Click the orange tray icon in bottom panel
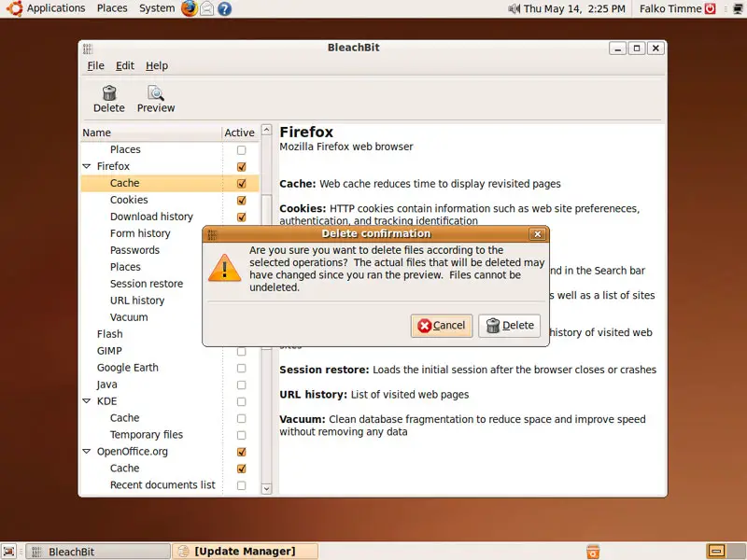 click(593, 552)
